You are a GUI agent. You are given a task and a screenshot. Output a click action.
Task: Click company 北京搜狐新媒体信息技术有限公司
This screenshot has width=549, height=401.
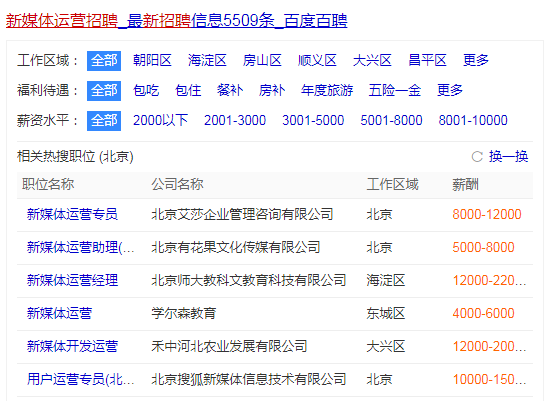click(x=249, y=380)
